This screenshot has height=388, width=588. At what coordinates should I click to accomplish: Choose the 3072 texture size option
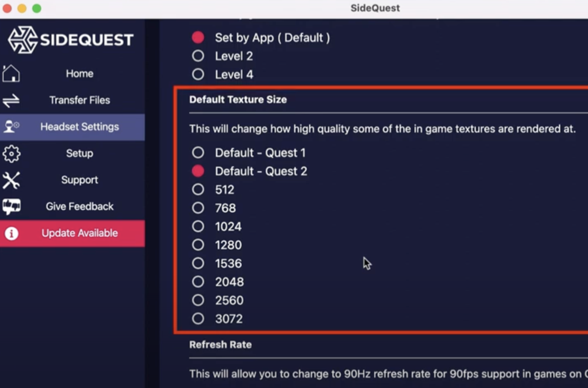click(198, 318)
